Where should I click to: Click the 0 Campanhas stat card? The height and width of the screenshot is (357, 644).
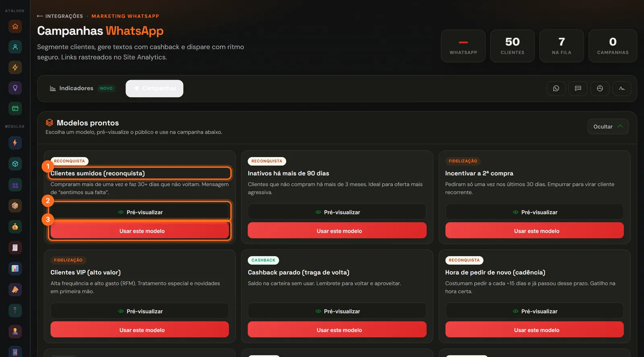(613, 46)
